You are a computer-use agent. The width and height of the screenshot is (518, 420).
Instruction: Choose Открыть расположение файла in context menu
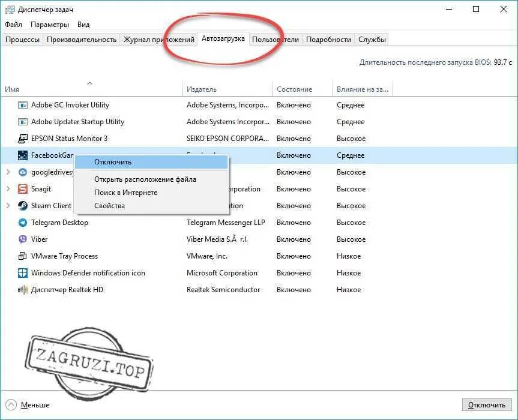(x=151, y=179)
